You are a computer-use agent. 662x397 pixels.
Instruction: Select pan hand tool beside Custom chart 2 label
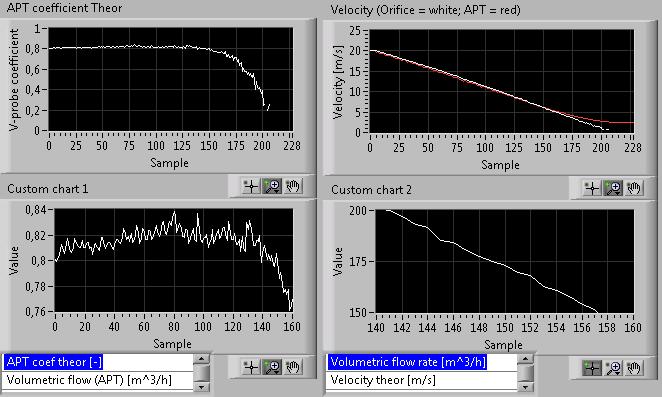634,188
